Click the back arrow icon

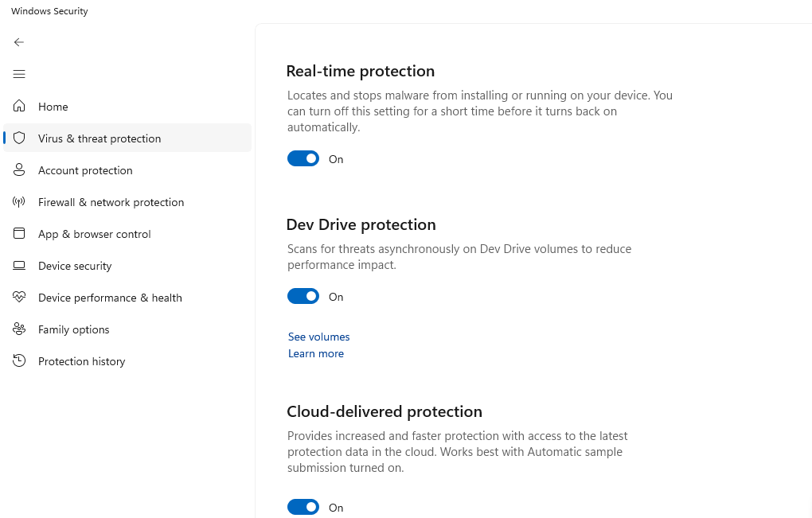19,42
